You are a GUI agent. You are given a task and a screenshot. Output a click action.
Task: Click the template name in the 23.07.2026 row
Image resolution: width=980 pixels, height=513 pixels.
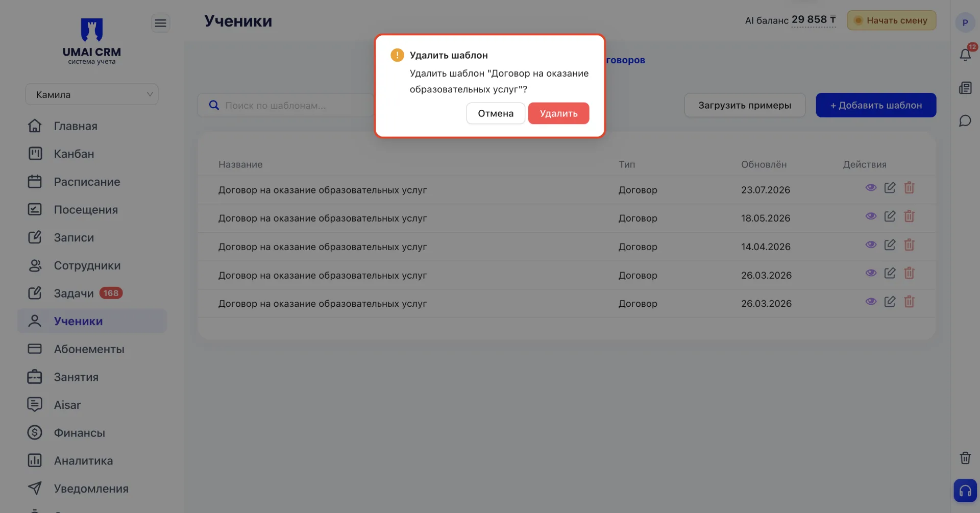(323, 190)
